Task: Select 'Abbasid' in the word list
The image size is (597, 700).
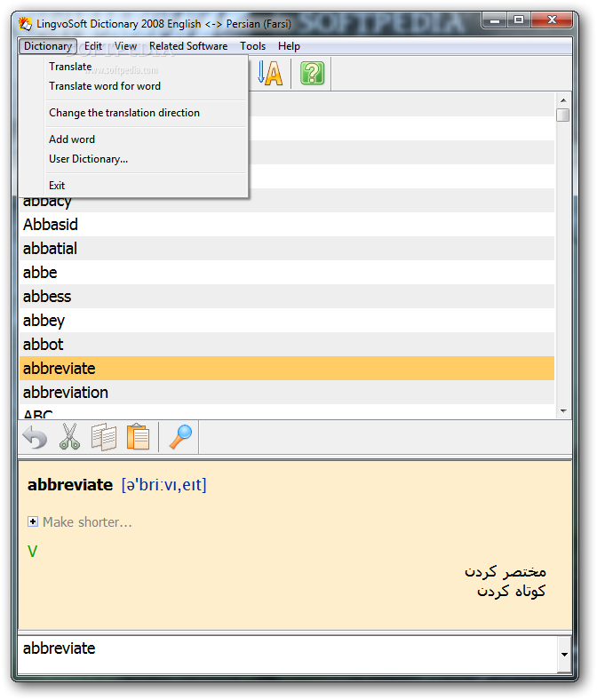Action: click(287, 225)
